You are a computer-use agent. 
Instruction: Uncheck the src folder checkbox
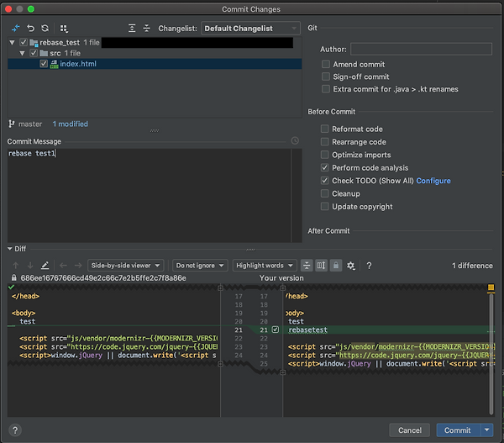34,53
